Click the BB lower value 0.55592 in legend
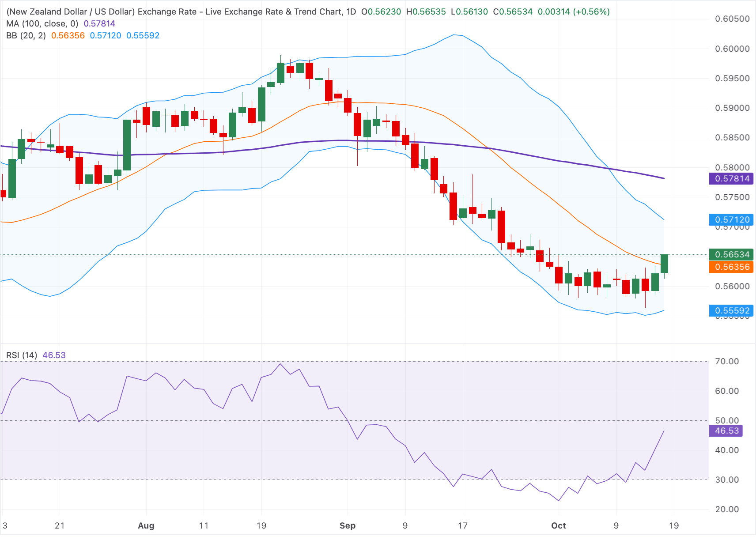This screenshot has height=540, width=756. coord(143,36)
